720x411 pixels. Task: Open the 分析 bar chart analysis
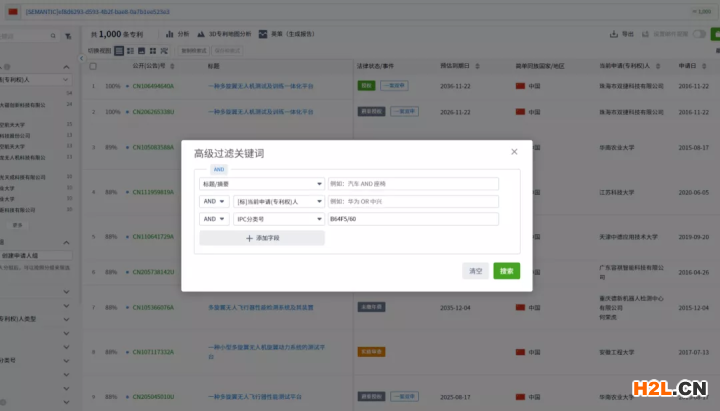[177, 34]
